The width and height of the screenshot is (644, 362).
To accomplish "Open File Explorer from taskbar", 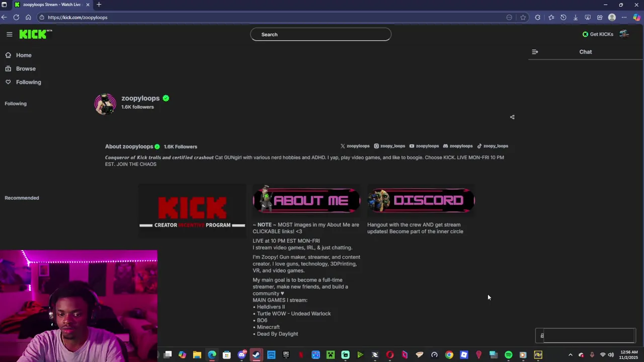I will [x=197, y=355].
